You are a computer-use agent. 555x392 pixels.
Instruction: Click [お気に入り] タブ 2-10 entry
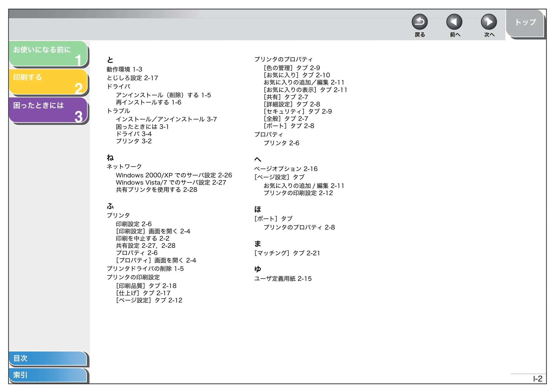297,75
